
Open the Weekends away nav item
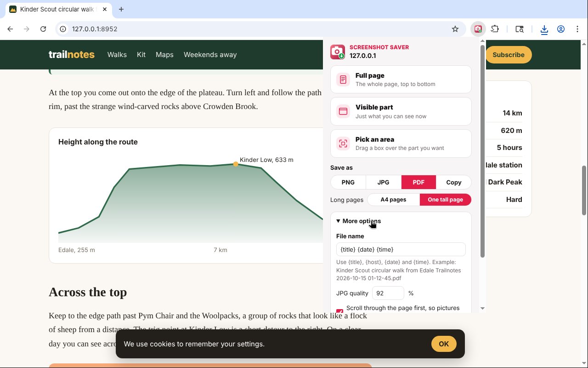pyautogui.click(x=210, y=55)
